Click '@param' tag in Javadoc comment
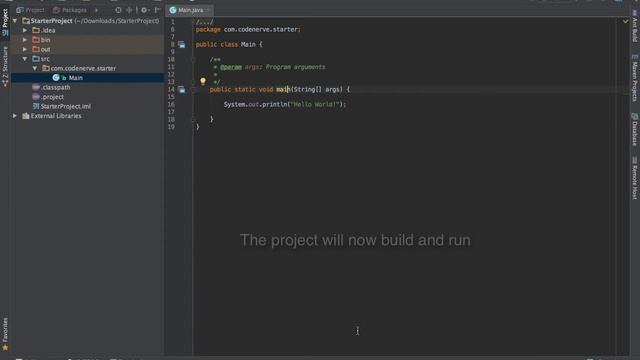 [231, 67]
